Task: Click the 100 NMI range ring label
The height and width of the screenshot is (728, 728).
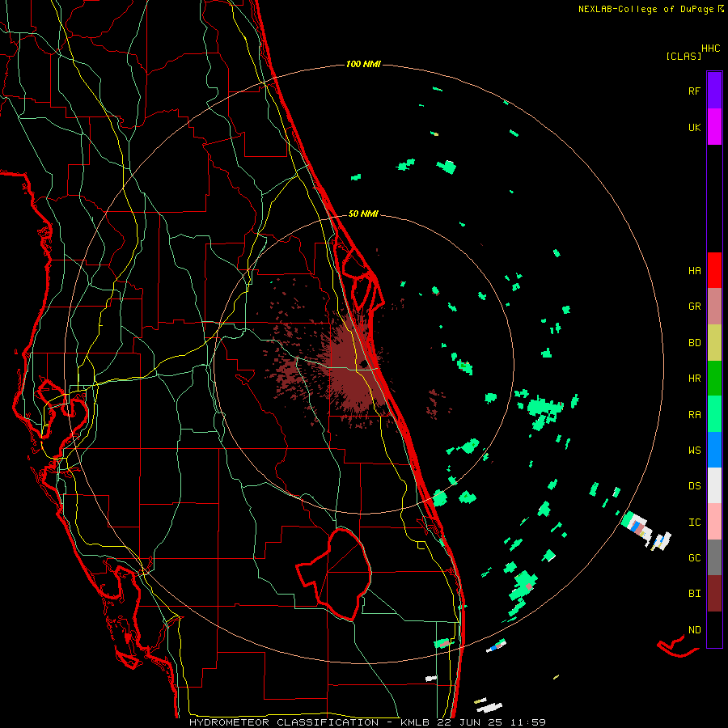Action: tap(363, 64)
